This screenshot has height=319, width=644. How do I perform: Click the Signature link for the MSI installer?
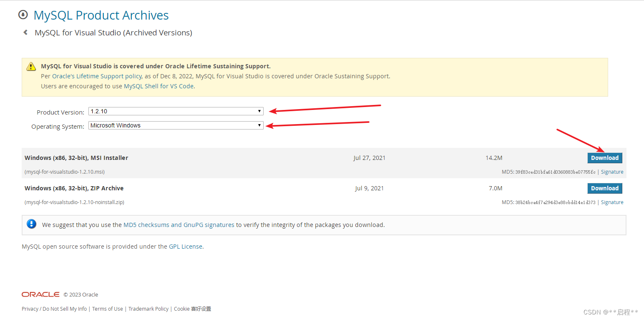coord(612,172)
